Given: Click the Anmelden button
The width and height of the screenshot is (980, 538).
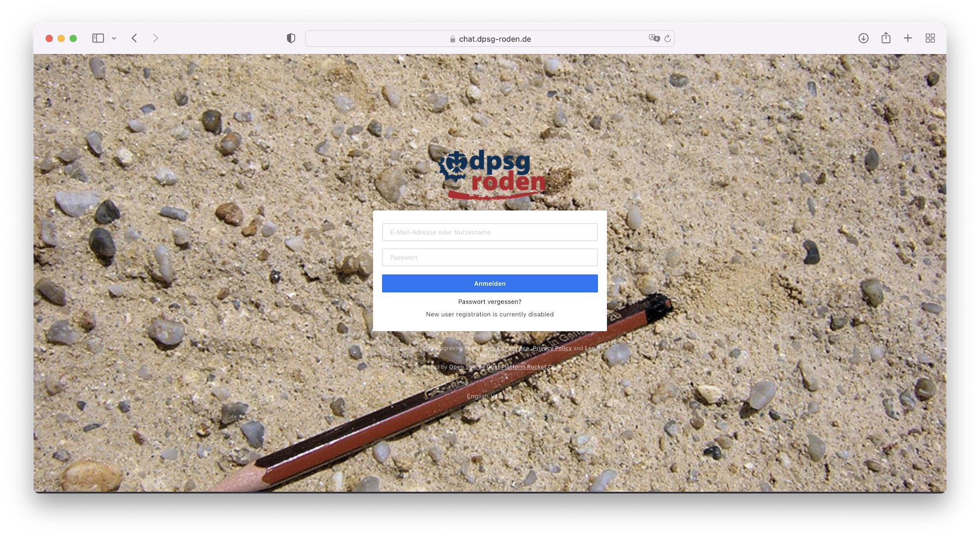Looking at the screenshot, I should click(490, 283).
